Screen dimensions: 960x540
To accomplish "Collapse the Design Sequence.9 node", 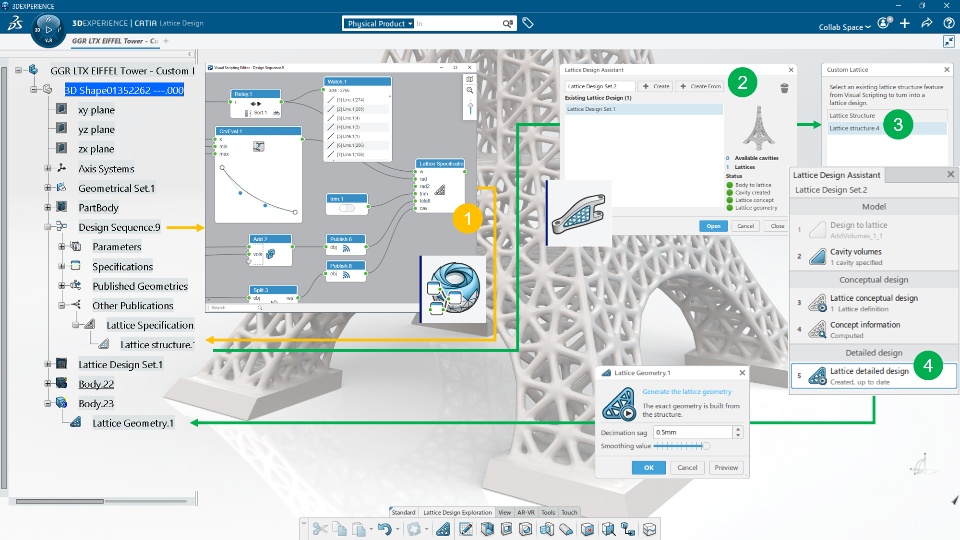I will (x=48, y=227).
